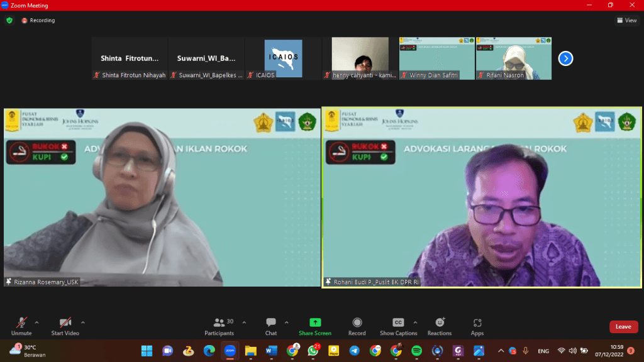Select Suwarni_WI_Bapelkes participant tile
Viewport: 644px width, 362px height.
pos(206,58)
